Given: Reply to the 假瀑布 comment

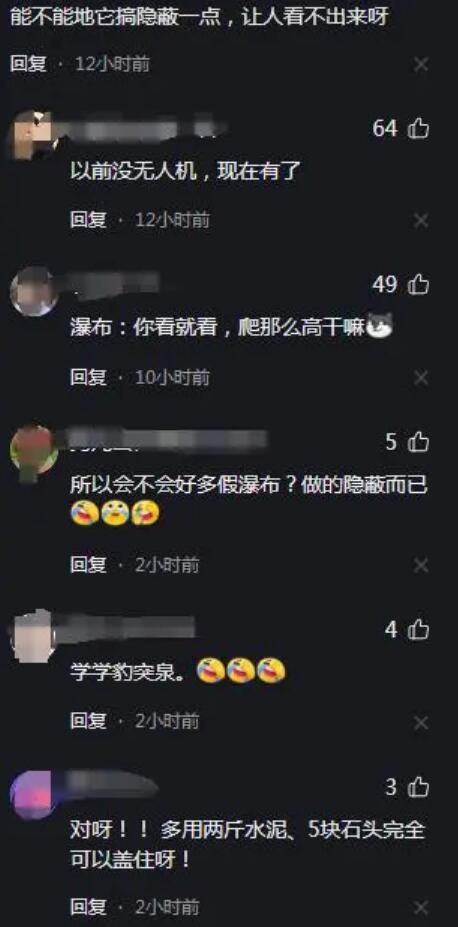Looking at the screenshot, I should [x=88, y=565].
